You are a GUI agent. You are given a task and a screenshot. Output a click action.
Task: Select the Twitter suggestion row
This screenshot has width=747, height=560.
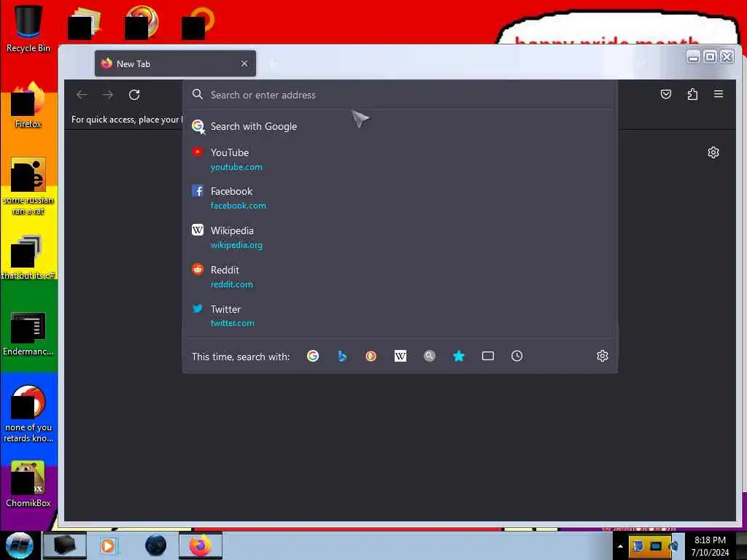point(400,316)
